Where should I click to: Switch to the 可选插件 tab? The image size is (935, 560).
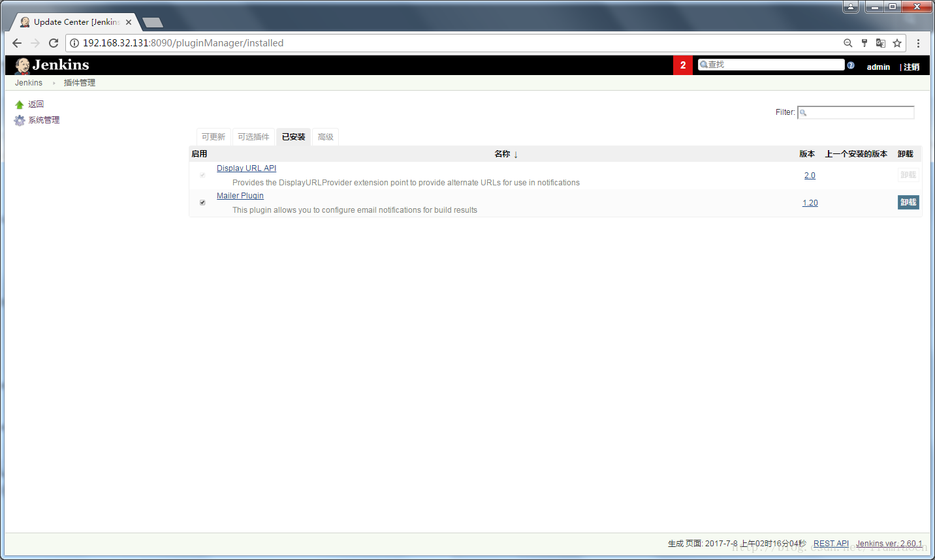(x=253, y=137)
